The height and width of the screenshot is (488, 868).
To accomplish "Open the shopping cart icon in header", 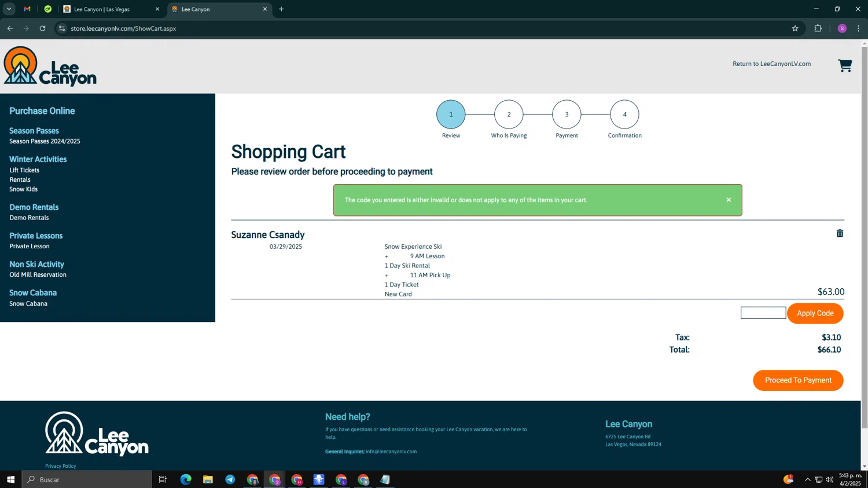I will tap(845, 65).
